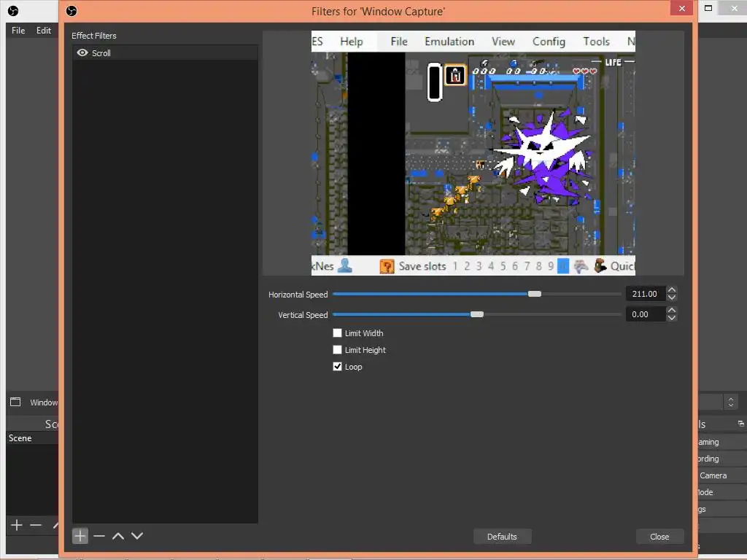Click the Horizontal Speed slider handle
The image size is (747, 560).
tap(535, 294)
